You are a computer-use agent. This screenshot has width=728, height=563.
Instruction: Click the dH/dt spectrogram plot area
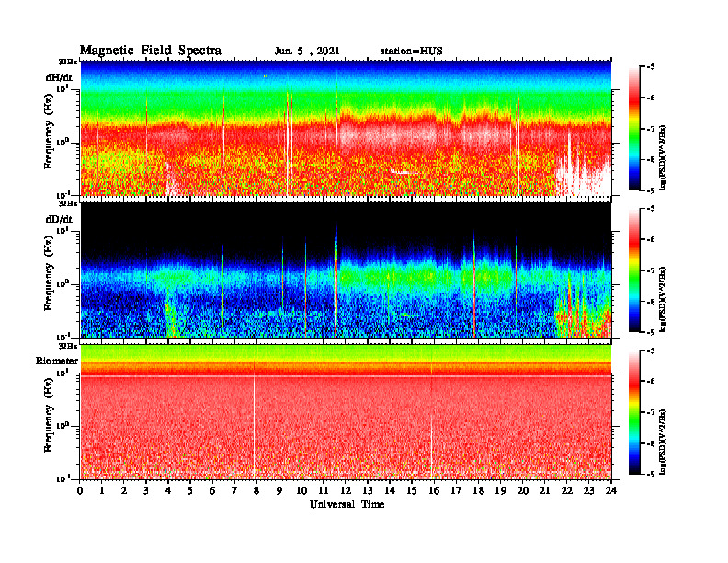pos(346,128)
